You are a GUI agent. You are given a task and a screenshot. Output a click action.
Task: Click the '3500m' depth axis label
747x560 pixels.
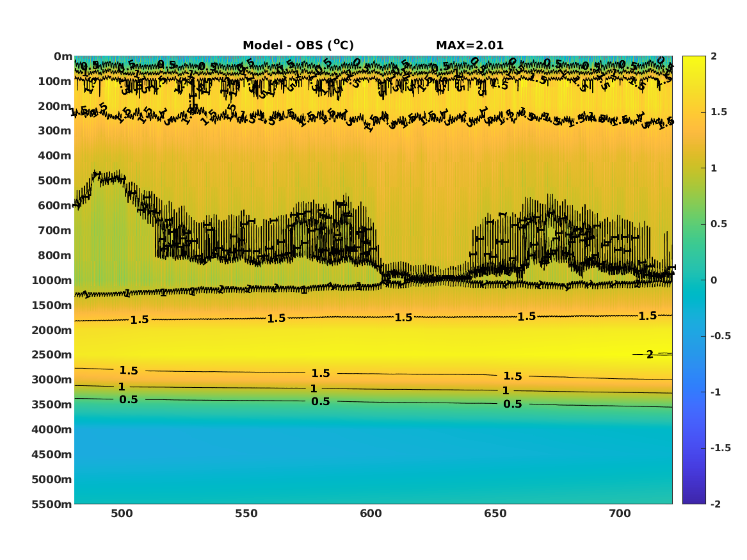[52, 404]
